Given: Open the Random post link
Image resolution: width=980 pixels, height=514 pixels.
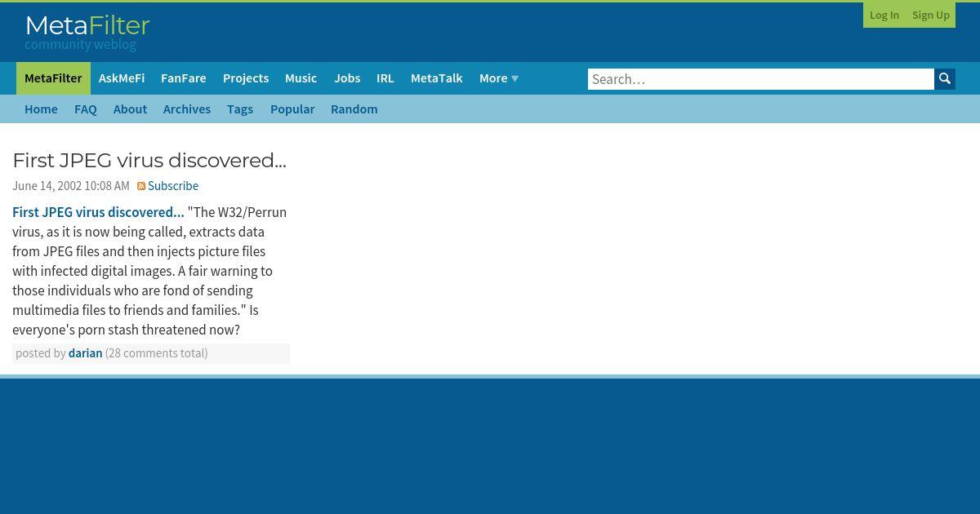Looking at the screenshot, I should 354,109.
